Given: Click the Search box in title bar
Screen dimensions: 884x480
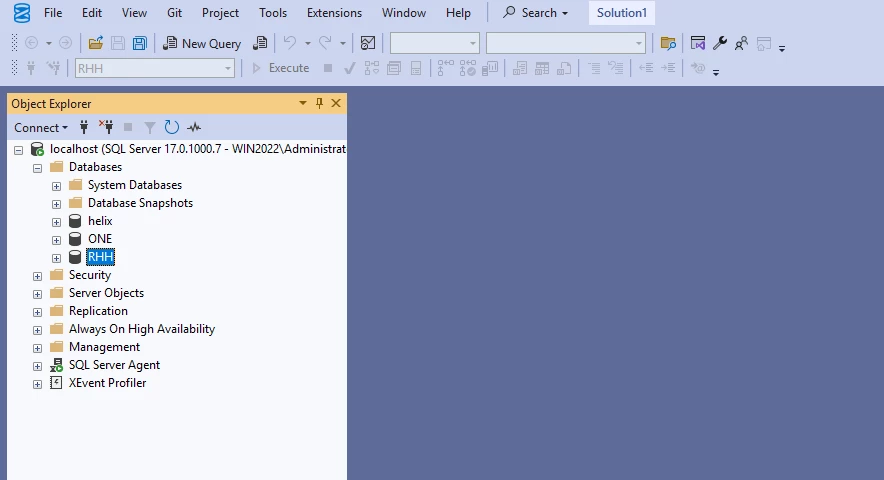Looking at the screenshot, I should pos(535,13).
